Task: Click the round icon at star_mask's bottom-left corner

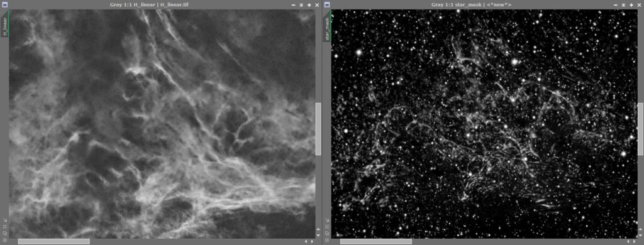Action: point(327,240)
